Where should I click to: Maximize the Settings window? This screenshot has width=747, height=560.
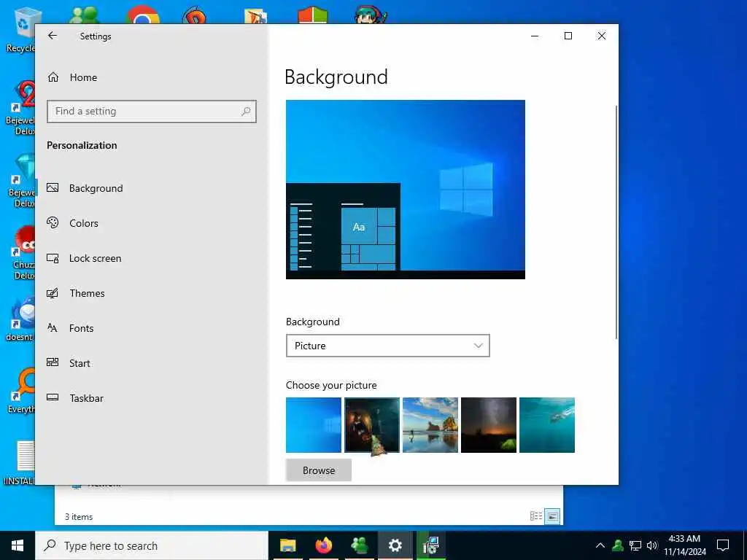(x=568, y=36)
